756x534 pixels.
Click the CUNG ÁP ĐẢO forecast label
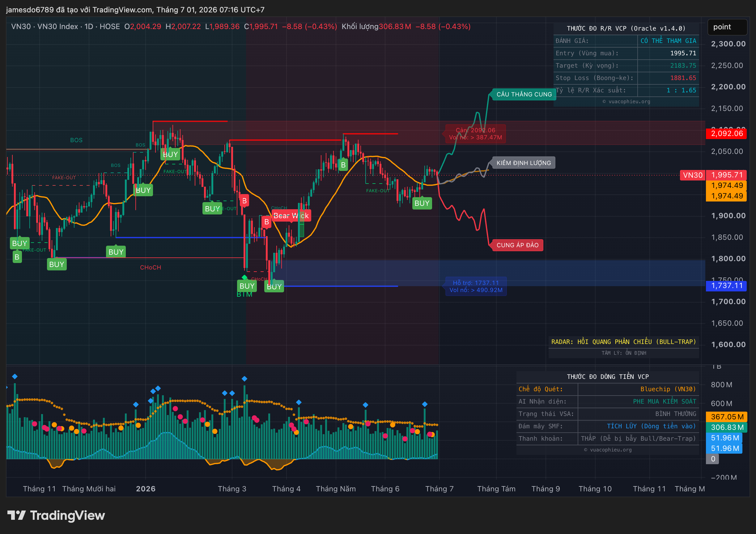point(517,245)
